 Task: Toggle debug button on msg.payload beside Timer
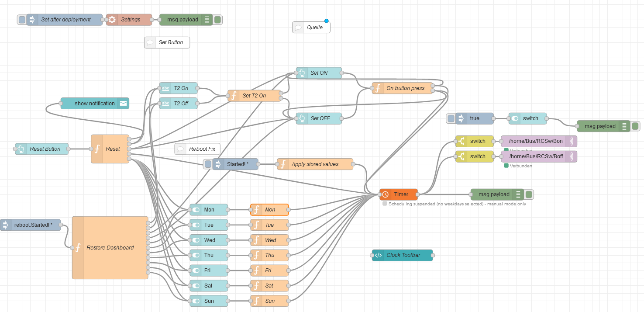click(x=529, y=194)
